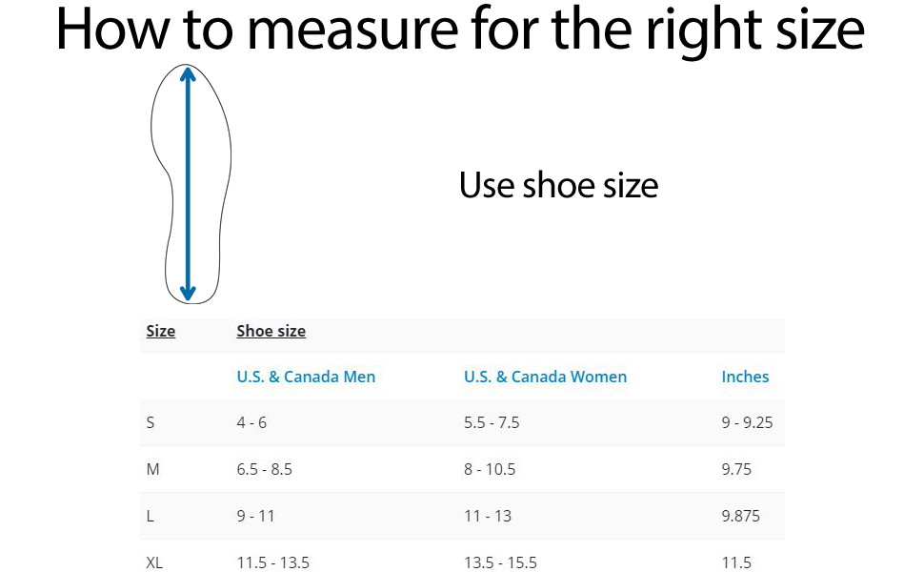Open the "U.S. & Canada Women" link
This screenshot has height=572, width=924.
coord(545,377)
